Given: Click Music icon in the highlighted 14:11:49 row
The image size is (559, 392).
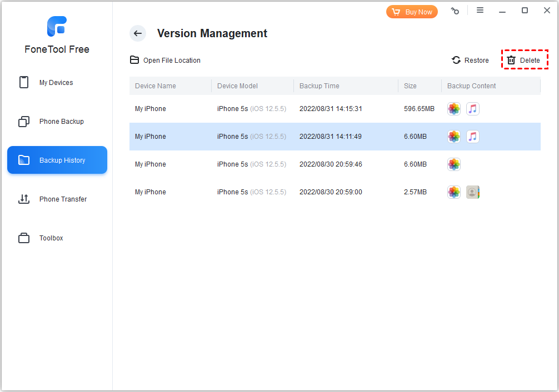Looking at the screenshot, I should click(472, 137).
